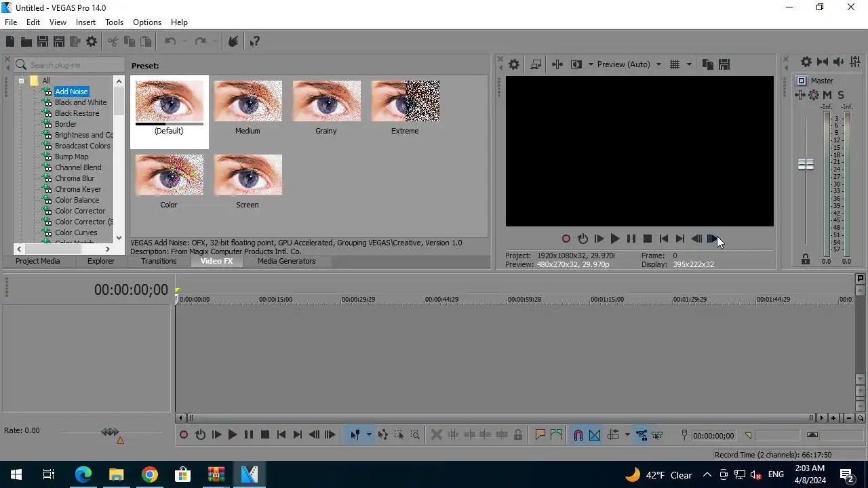The height and width of the screenshot is (488, 868).
Task: Open the Tools menu
Action: [114, 22]
